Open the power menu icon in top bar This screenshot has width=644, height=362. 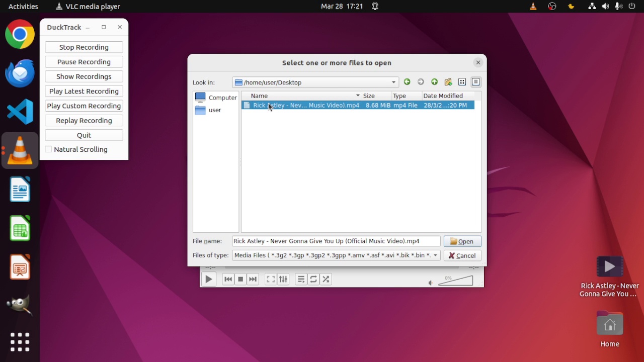point(632,7)
